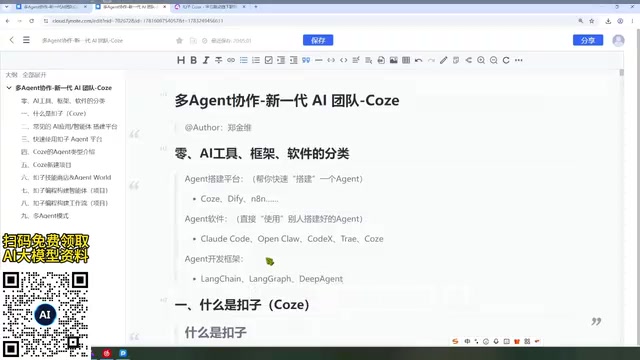The height and width of the screenshot is (360, 640).
Task: Jump to outline item 二、常见的 AI应用/智能体 搭建平台
Action: [69, 127]
